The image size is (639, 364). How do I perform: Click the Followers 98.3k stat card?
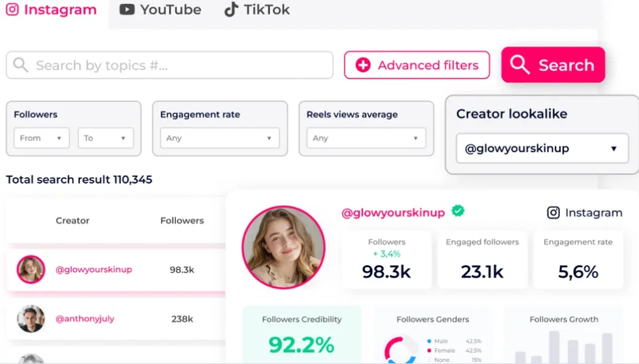[x=386, y=260]
